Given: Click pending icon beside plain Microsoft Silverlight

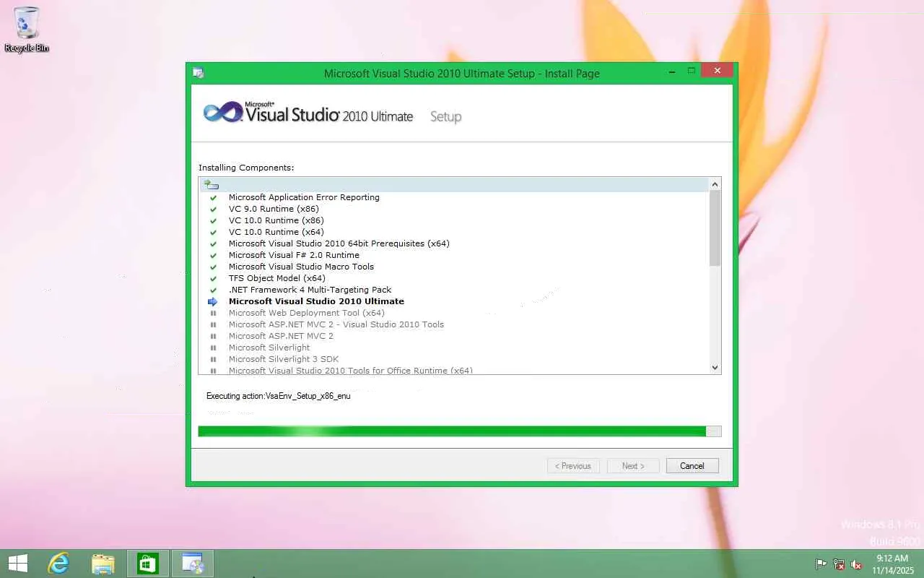Looking at the screenshot, I should (213, 348).
